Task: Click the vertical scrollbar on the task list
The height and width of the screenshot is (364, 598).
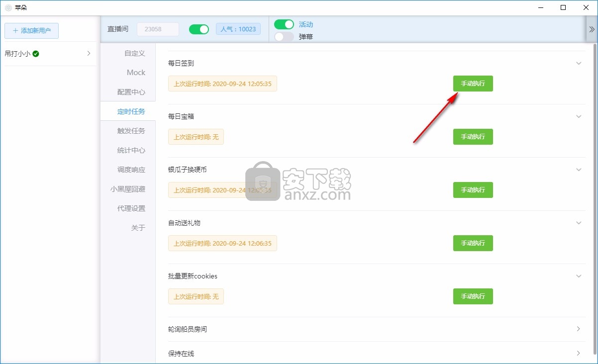Action: click(x=595, y=199)
